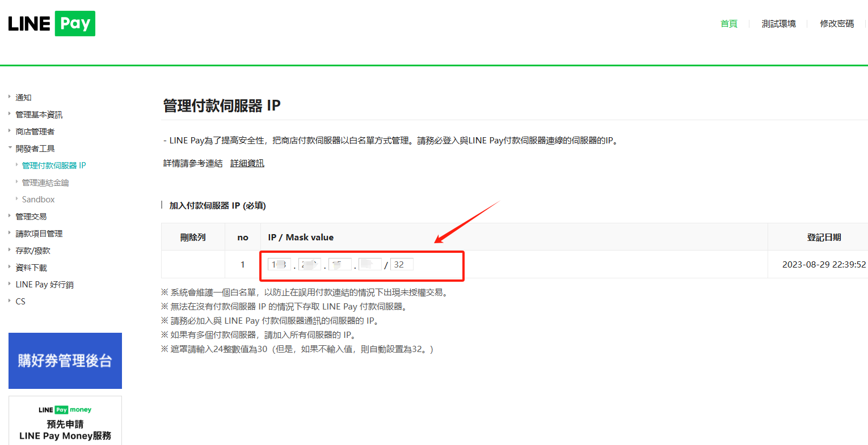This screenshot has height=445, width=868.
Task: Expand 請款項目管理 sidebar menu
Action: (39, 234)
